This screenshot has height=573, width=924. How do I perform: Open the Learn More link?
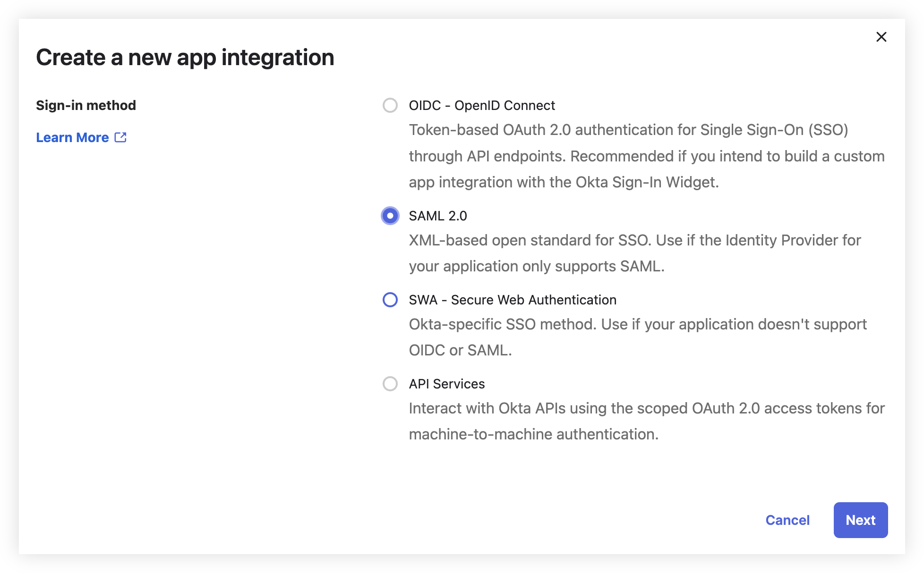(73, 137)
